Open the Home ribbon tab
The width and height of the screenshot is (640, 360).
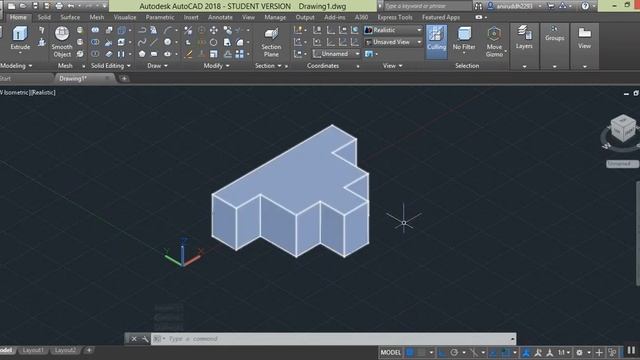pyautogui.click(x=18, y=18)
